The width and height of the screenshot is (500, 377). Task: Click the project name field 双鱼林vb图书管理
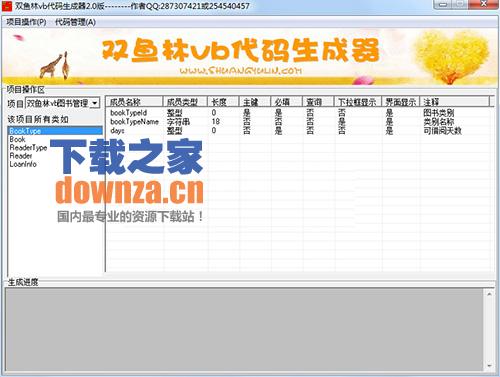click(x=58, y=103)
